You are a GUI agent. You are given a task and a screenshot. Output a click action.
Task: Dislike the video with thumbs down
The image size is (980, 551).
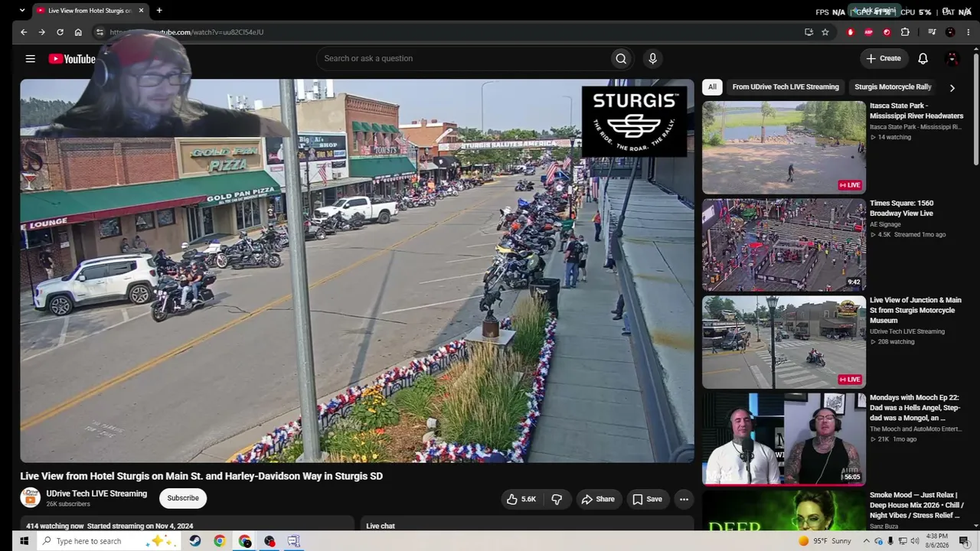click(557, 499)
